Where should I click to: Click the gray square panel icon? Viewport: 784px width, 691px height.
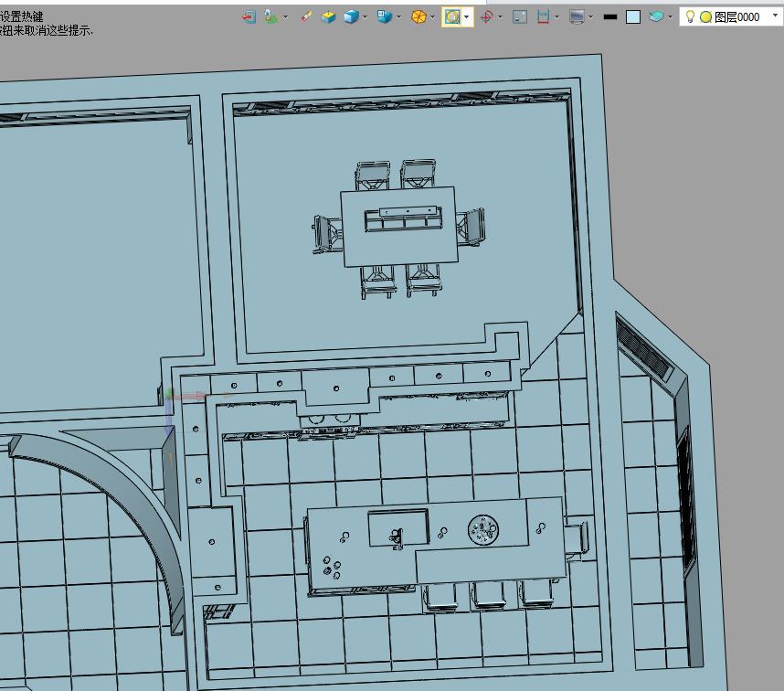(520, 17)
